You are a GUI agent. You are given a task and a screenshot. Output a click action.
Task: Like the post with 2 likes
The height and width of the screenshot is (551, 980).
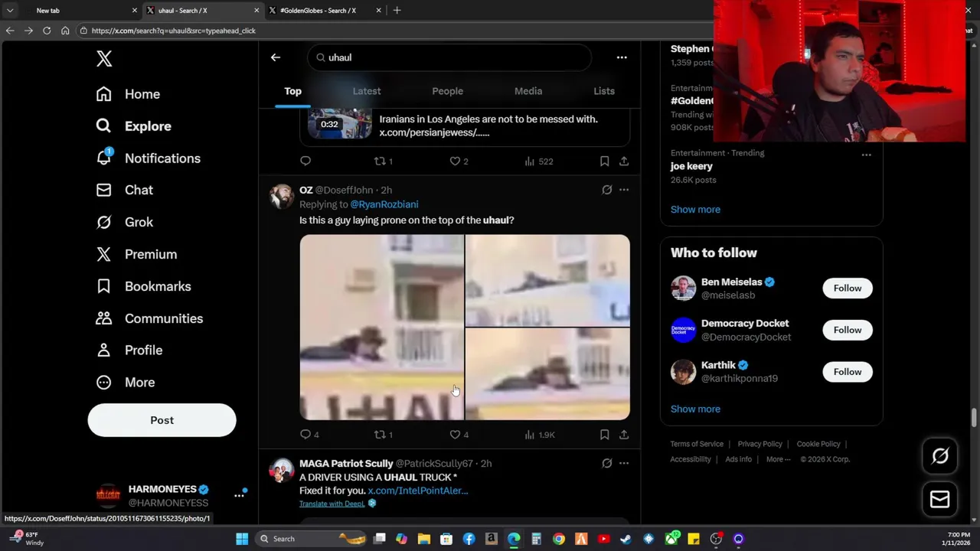pos(459,161)
